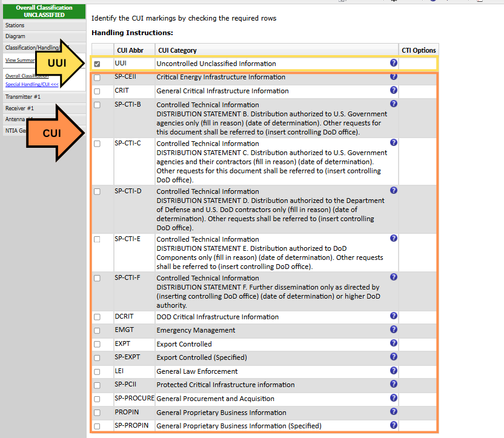Open help for Protected Critical Infrastructure information
This screenshot has width=504, height=438.
(x=393, y=384)
